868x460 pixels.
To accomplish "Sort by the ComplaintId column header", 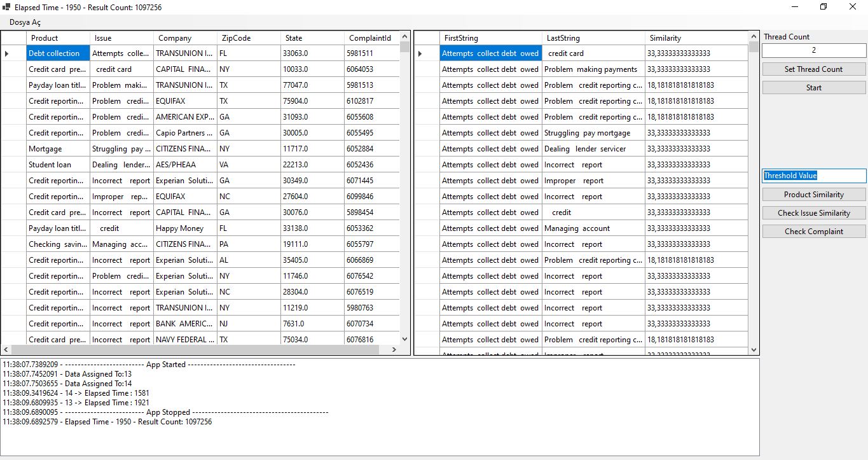I will 371,38.
